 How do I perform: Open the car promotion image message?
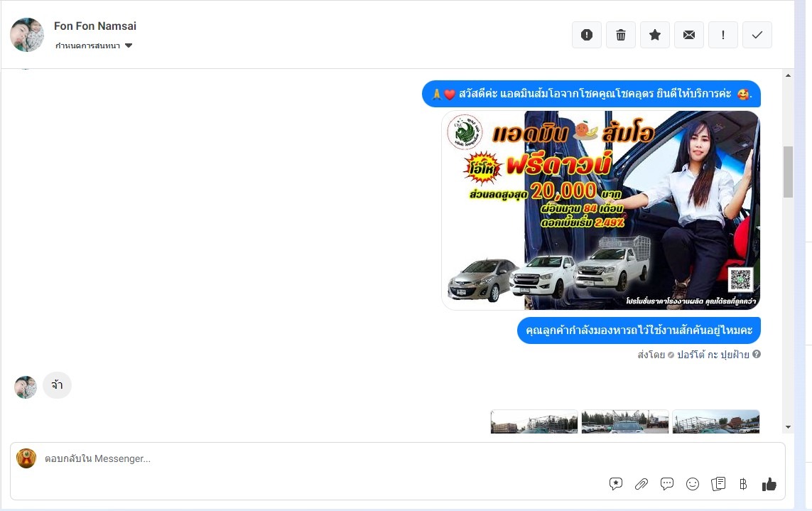(x=601, y=210)
